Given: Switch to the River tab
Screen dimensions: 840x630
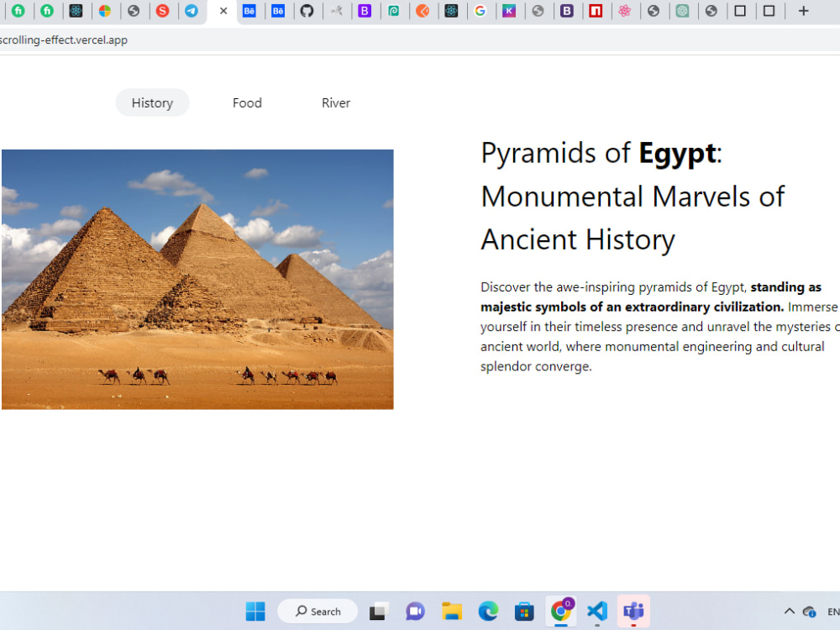Looking at the screenshot, I should [336, 102].
